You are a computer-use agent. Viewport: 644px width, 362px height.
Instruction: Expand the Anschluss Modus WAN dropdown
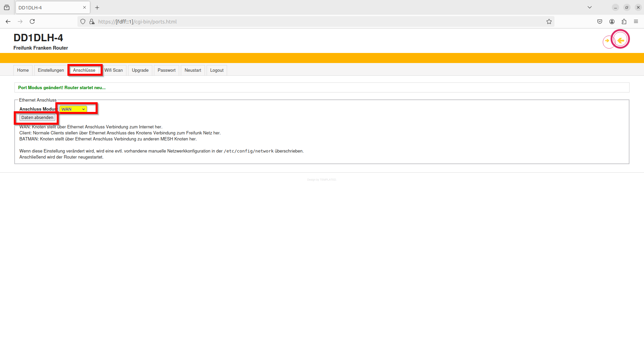tap(73, 109)
